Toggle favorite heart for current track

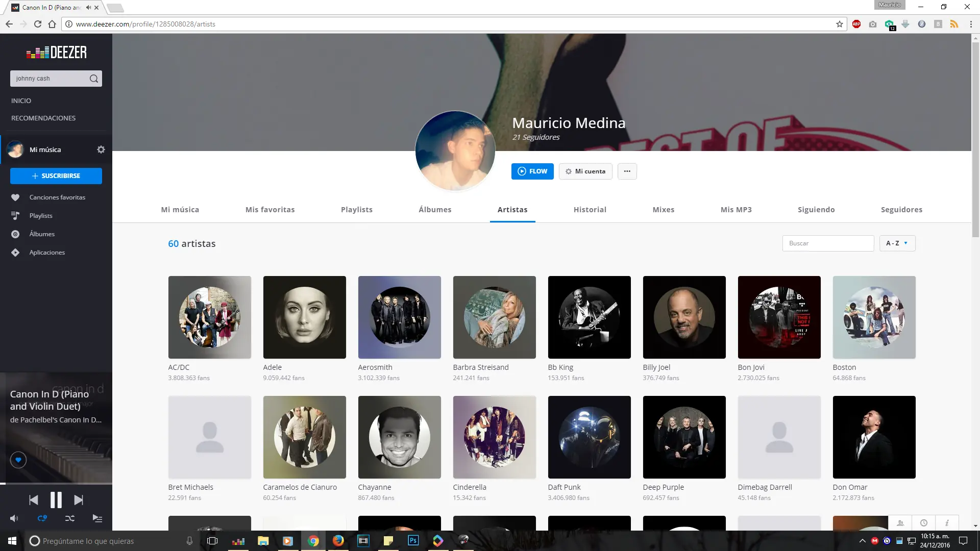pyautogui.click(x=18, y=460)
